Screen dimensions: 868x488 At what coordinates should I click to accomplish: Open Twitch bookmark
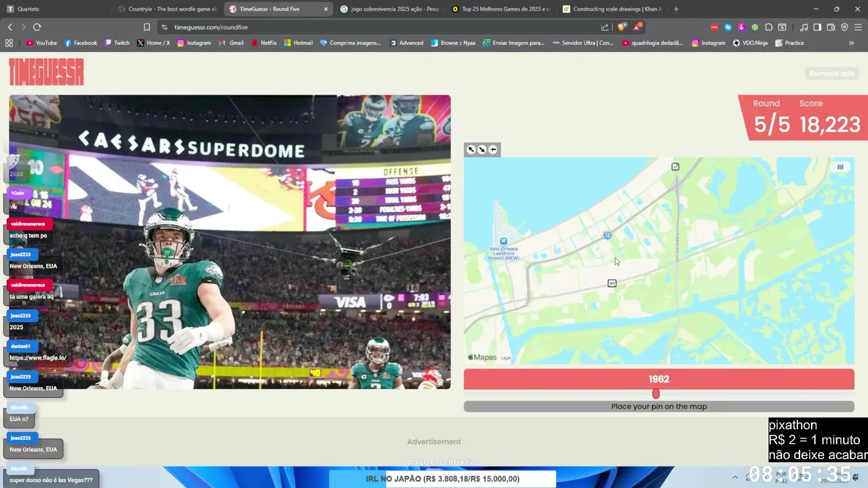point(117,43)
